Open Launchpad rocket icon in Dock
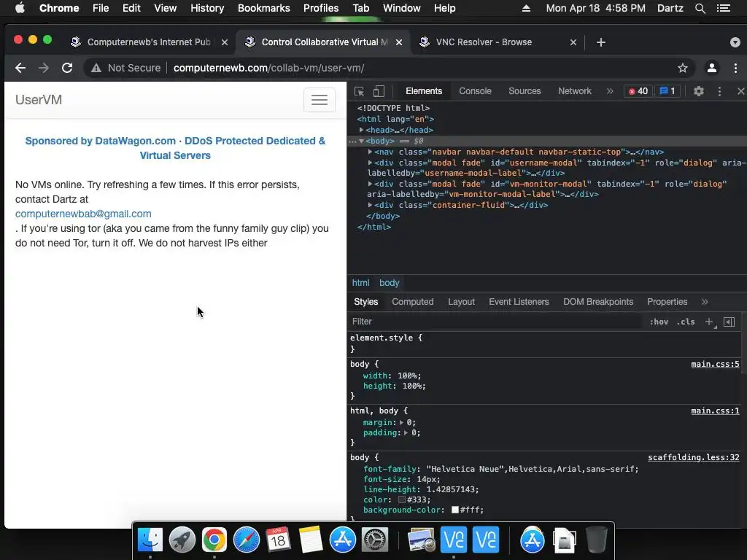This screenshot has width=747, height=560. coord(182,540)
